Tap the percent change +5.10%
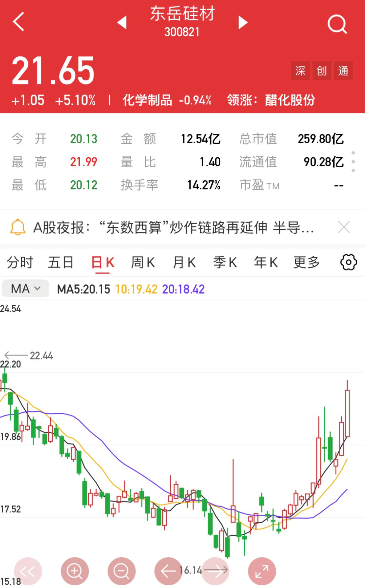This screenshot has height=588, width=365. pyautogui.click(x=75, y=100)
